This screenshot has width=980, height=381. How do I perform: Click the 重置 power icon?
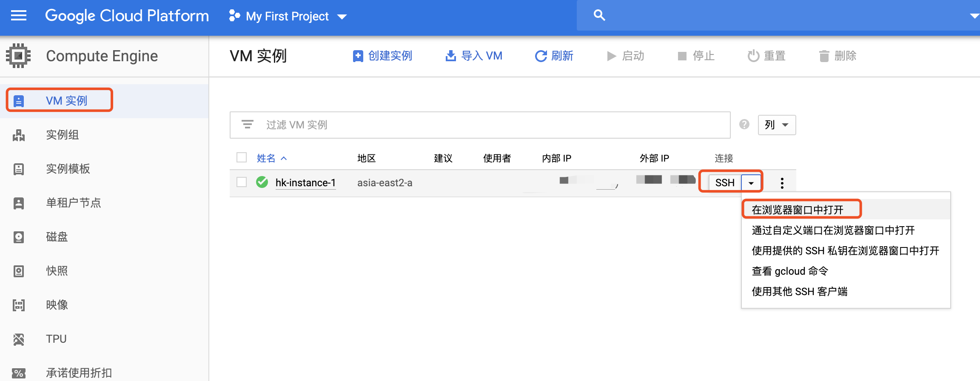coord(753,56)
